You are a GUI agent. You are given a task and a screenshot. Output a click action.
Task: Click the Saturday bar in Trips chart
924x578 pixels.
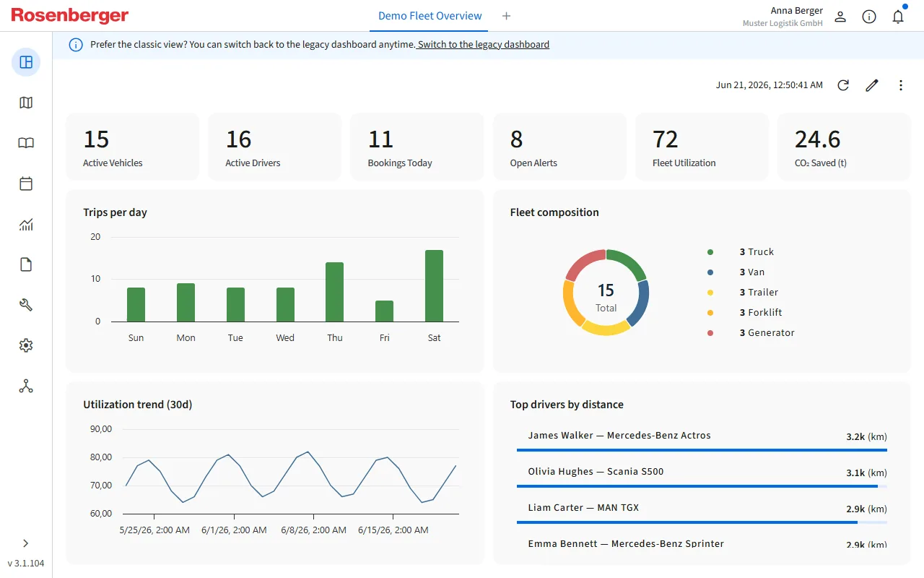click(x=434, y=286)
